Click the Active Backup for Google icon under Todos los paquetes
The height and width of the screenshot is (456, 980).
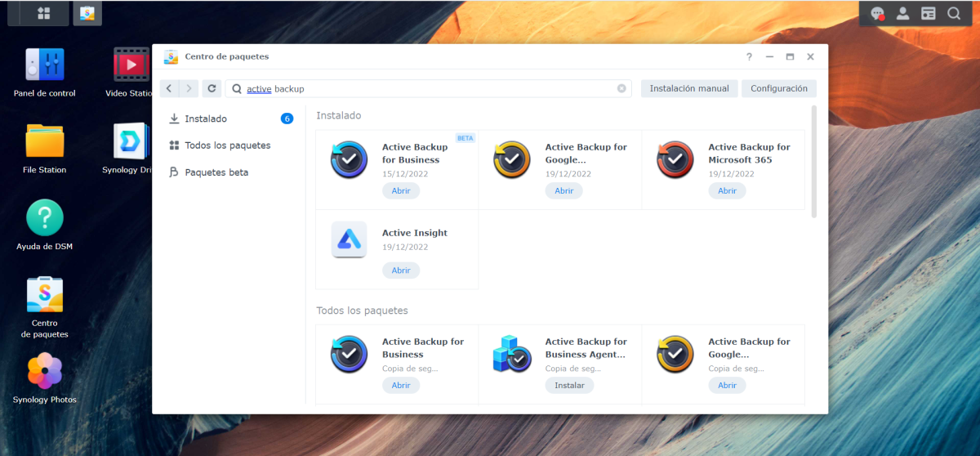[x=675, y=355]
